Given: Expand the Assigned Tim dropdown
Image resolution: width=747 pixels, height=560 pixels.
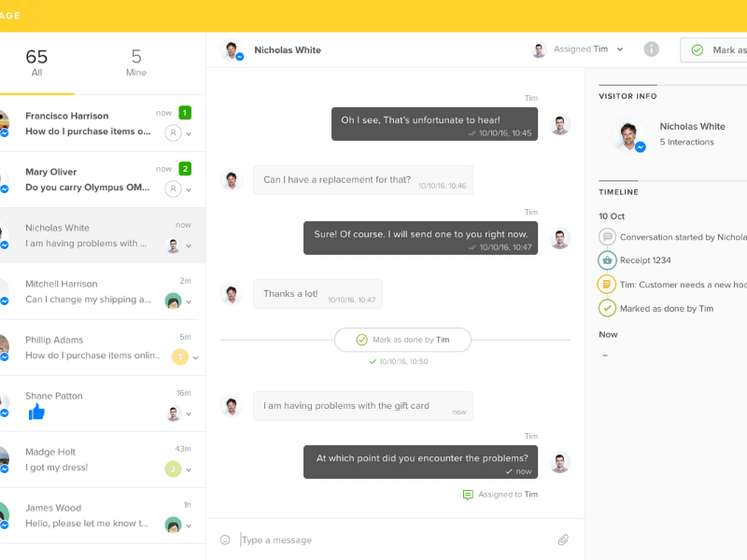Looking at the screenshot, I should (x=620, y=49).
